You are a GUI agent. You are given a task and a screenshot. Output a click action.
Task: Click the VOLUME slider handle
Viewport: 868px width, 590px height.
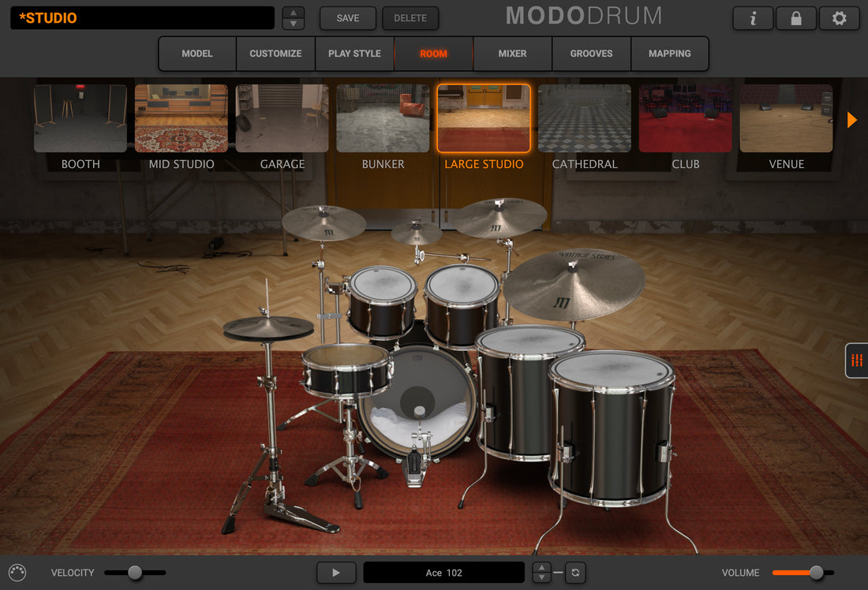817,573
